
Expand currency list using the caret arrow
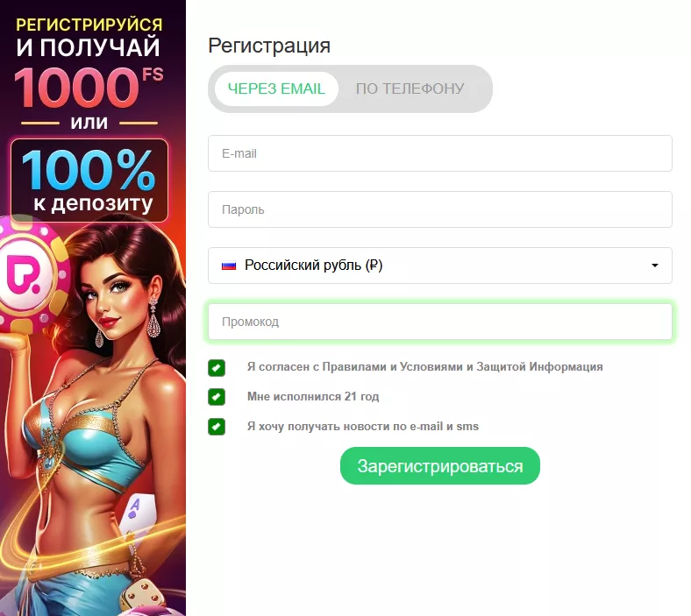pos(655,266)
